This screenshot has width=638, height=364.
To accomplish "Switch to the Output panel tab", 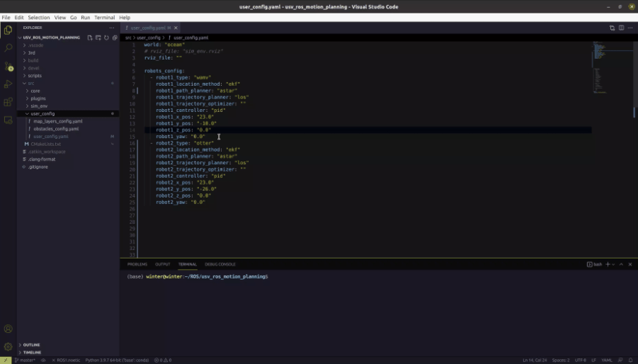I will click(162, 264).
